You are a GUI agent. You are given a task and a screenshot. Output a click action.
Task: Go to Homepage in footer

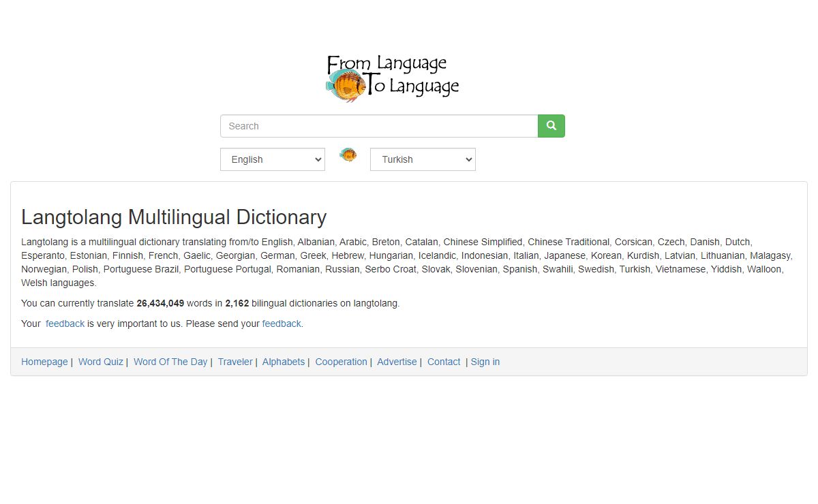point(44,362)
